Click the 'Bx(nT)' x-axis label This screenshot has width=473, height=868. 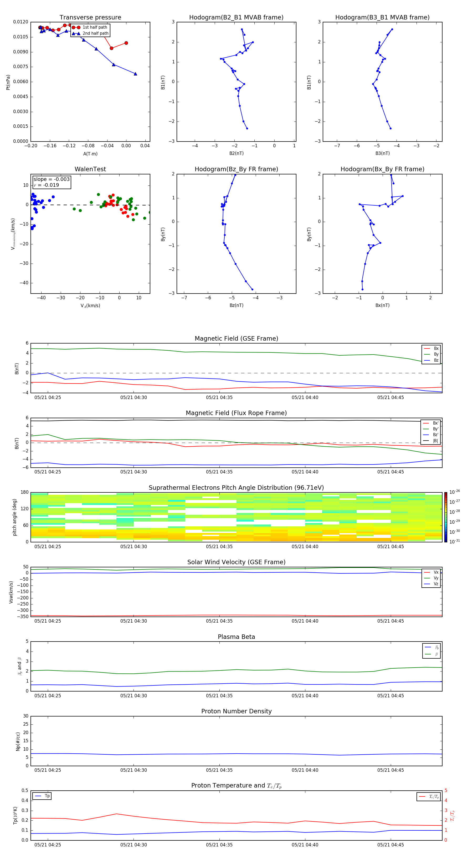(x=382, y=305)
